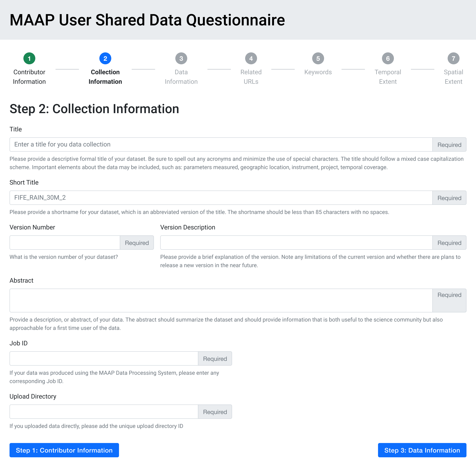Click the Required tag beside the Title field
The image size is (476, 470).
click(x=449, y=144)
